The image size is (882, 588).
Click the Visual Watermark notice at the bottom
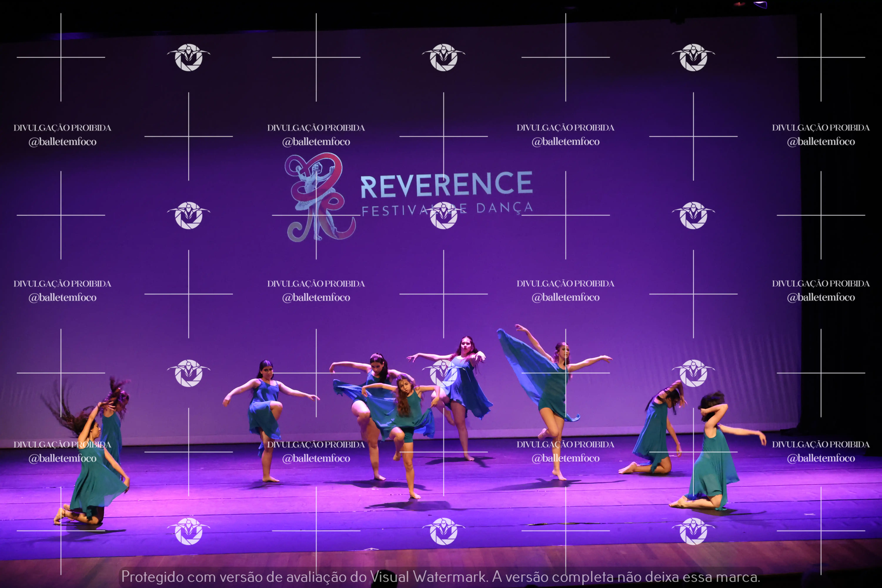[x=441, y=577]
